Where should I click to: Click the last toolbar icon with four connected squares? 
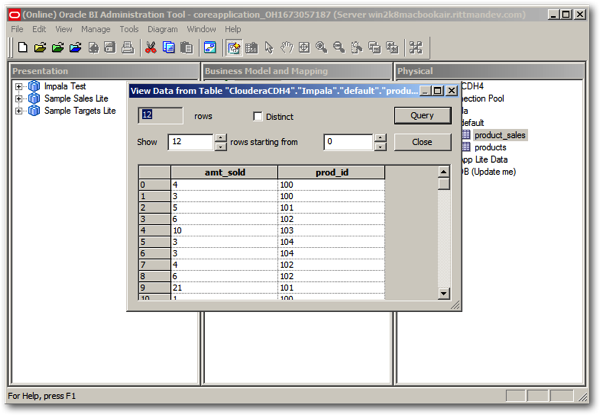(x=416, y=48)
